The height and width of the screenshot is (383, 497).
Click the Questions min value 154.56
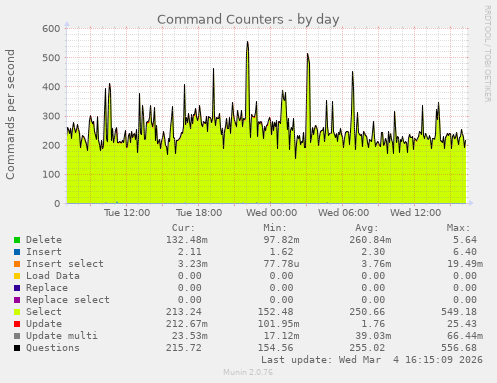[x=275, y=348]
